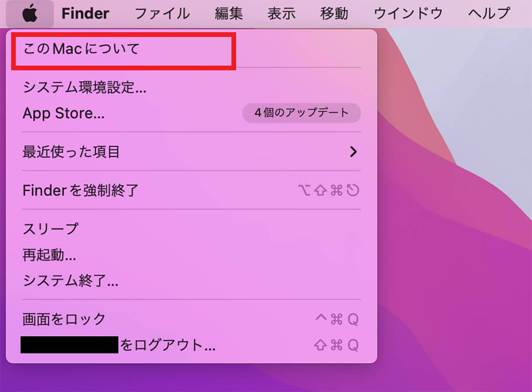Screen dimensions: 532x392
Task: Click the logout shortcut symbols
Action: pos(336,345)
